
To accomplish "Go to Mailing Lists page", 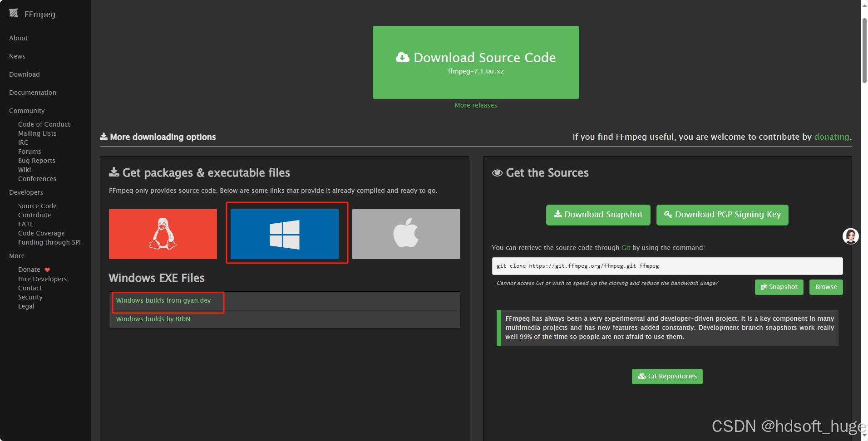I will [37, 133].
